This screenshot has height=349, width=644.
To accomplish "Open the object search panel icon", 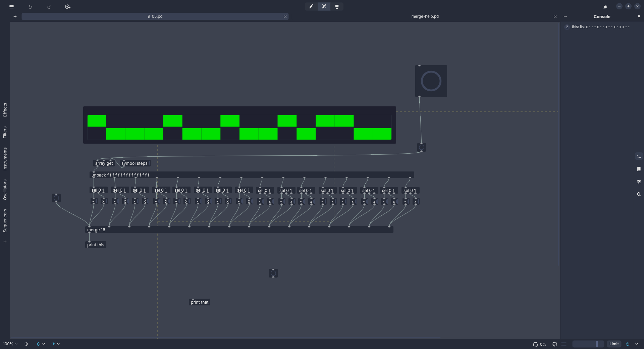I will coord(639,194).
